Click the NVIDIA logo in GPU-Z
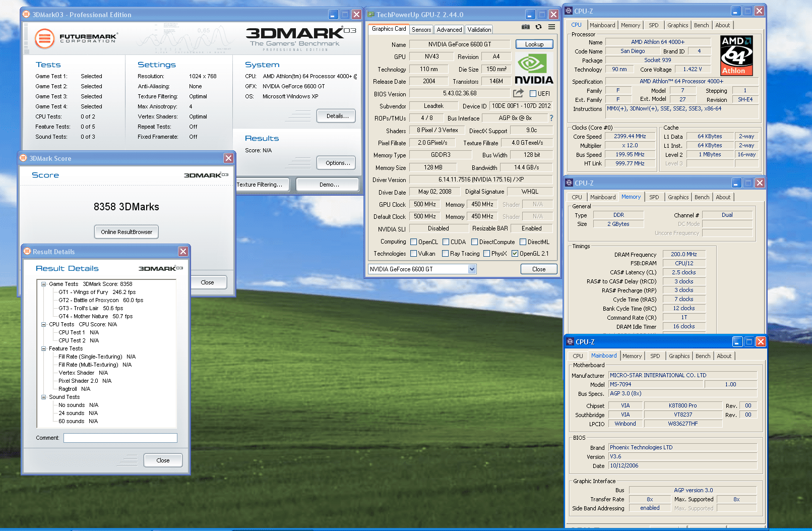Viewport: 812px width, 531px height. point(534,69)
